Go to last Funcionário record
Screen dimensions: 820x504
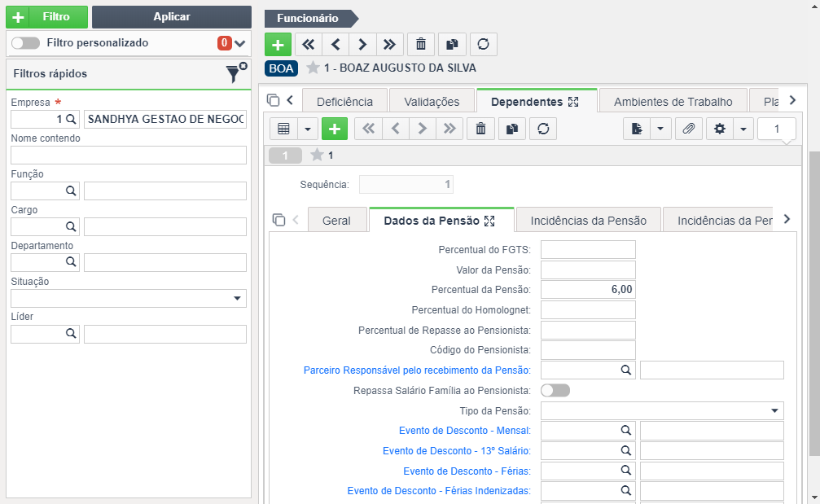(x=389, y=45)
